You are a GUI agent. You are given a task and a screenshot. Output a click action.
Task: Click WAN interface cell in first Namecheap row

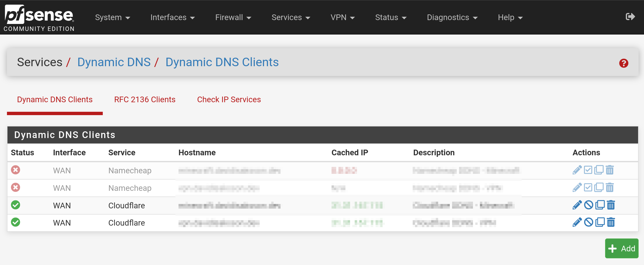[x=62, y=170]
